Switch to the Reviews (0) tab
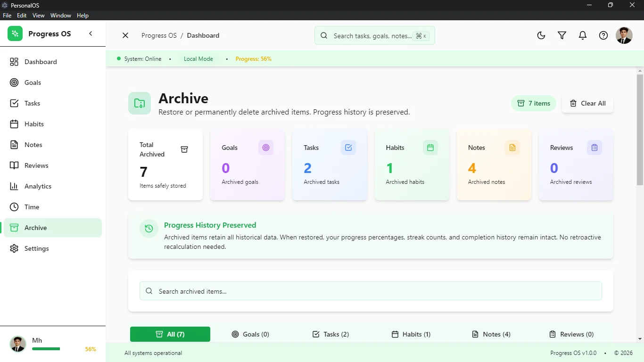This screenshot has height=362, width=644. [x=571, y=334]
